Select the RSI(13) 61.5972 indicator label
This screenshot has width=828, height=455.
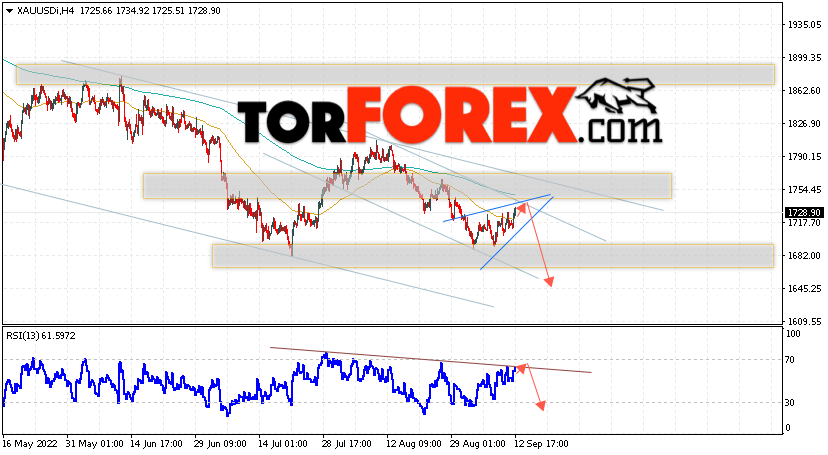tap(41, 336)
